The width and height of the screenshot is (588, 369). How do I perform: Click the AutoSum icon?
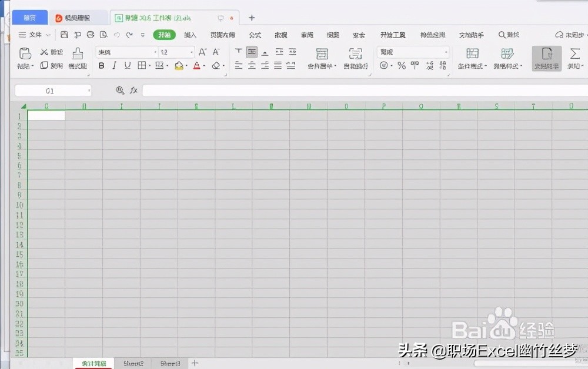coord(574,53)
